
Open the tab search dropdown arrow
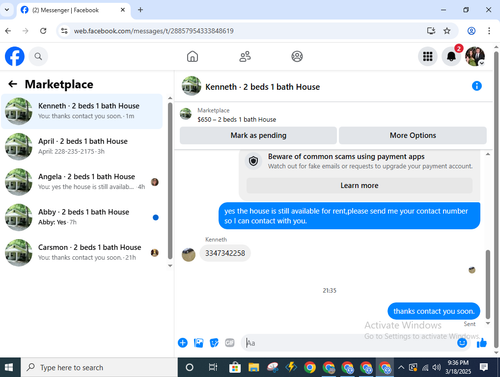pyautogui.click(x=6, y=10)
